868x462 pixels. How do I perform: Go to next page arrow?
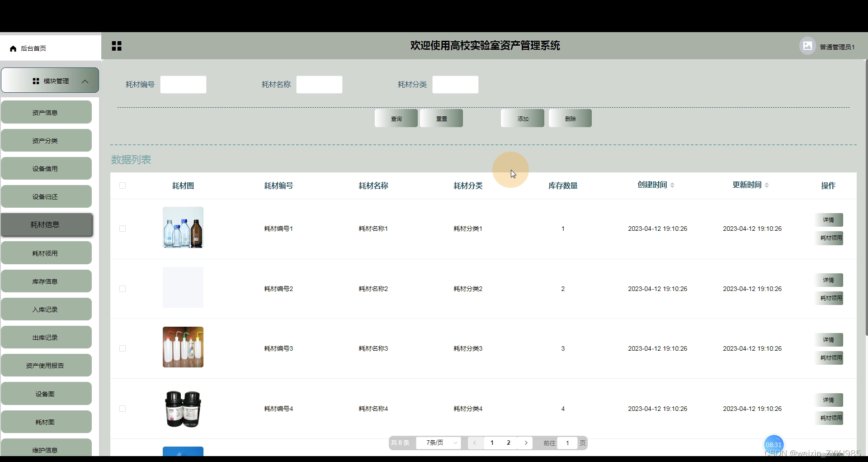(526, 443)
